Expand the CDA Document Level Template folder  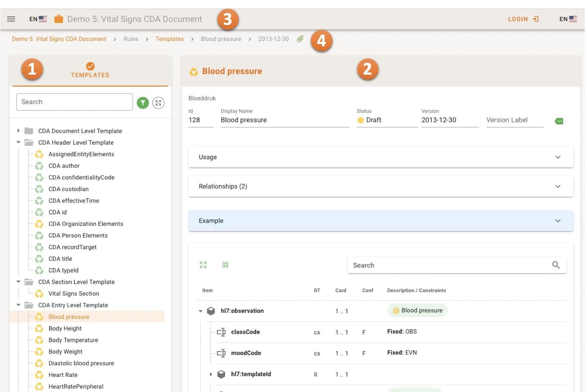[18, 131]
